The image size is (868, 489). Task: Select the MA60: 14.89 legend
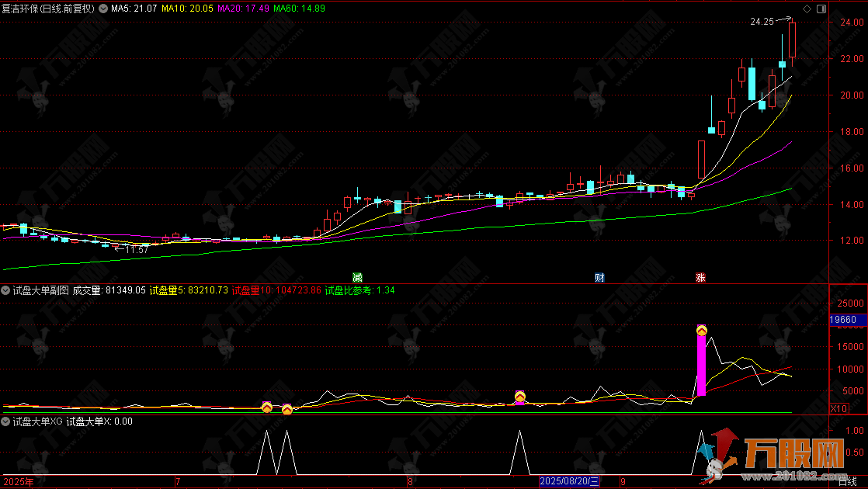pyautogui.click(x=300, y=9)
